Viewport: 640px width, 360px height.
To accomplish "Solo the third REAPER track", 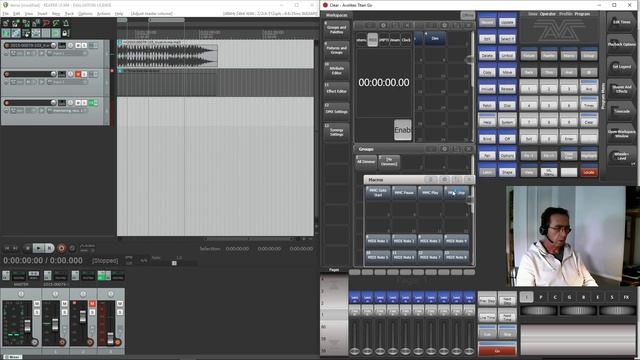I will [x=84, y=102].
